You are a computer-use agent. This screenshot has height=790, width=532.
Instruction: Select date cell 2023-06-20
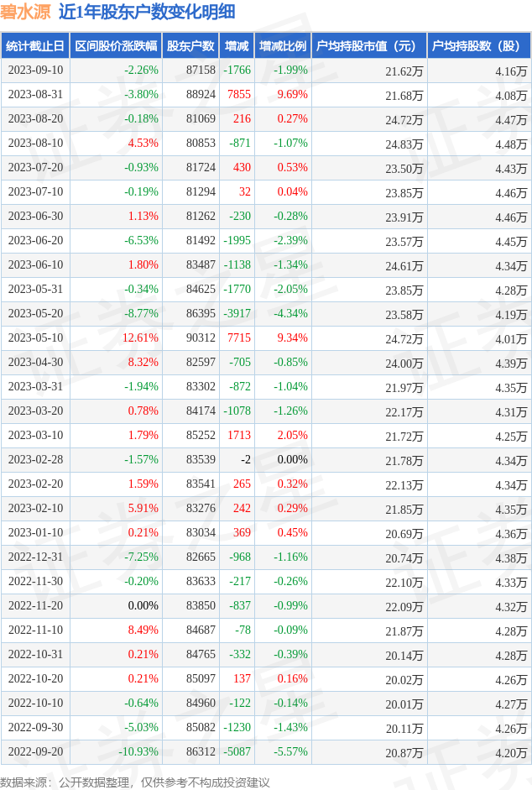(36, 240)
